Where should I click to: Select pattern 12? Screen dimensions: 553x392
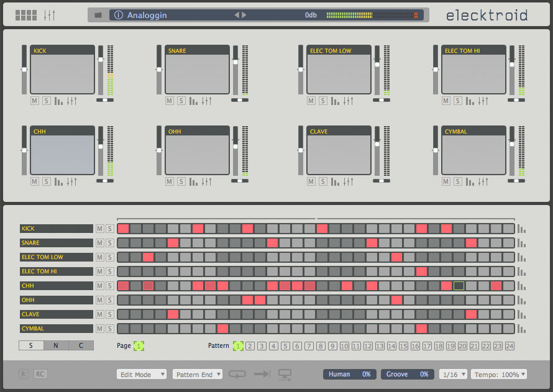(x=368, y=346)
